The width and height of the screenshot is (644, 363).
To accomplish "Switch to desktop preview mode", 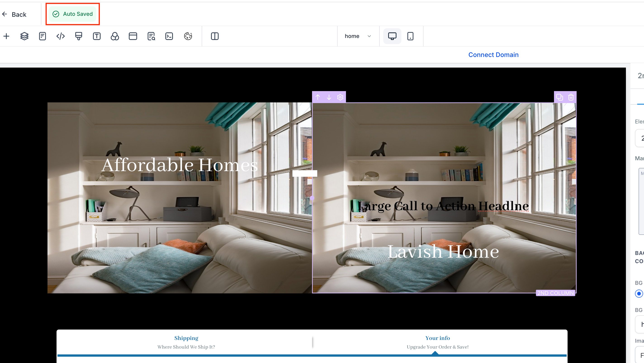I will 392,36.
